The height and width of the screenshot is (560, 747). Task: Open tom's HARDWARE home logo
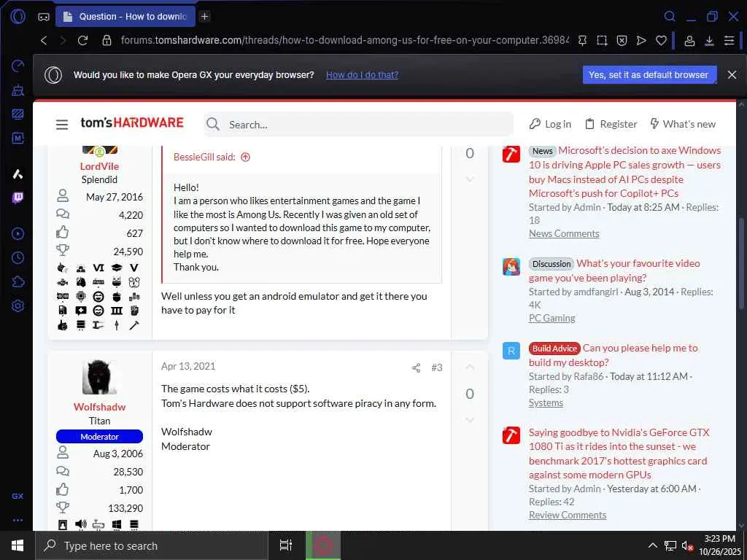pyautogui.click(x=132, y=122)
